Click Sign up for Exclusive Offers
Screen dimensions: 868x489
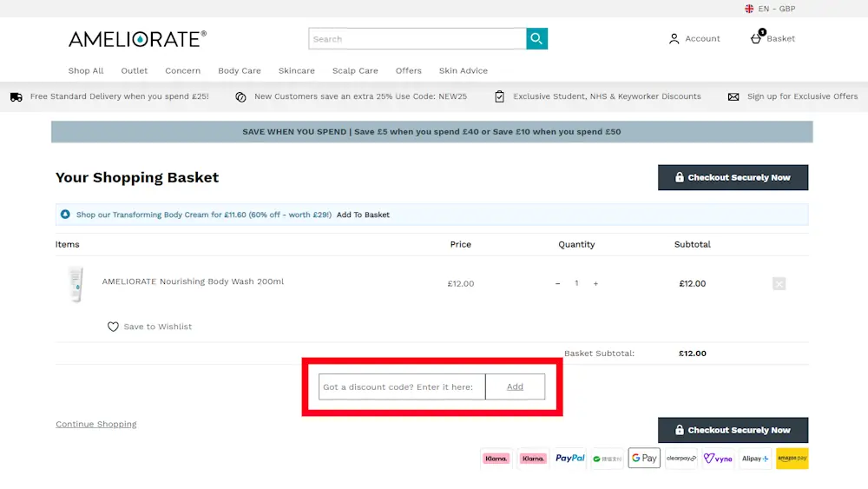pos(803,96)
